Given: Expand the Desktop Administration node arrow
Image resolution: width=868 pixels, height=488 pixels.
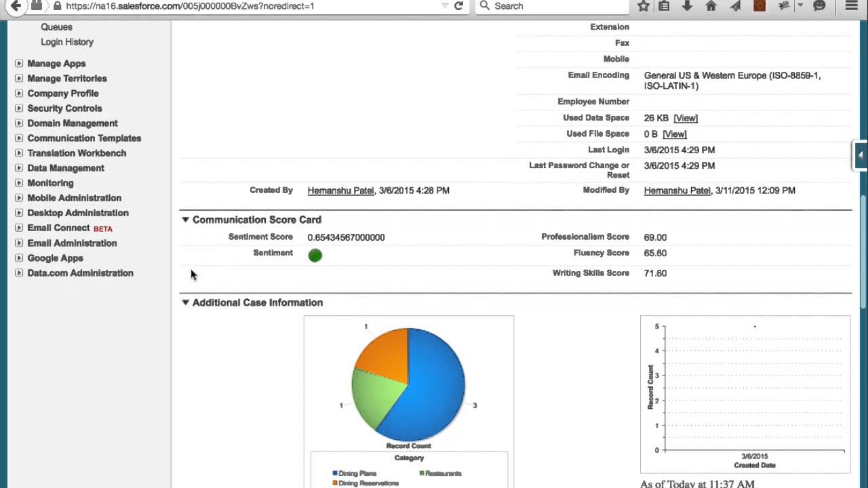Looking at the screenshot, I should click(19, 213).
